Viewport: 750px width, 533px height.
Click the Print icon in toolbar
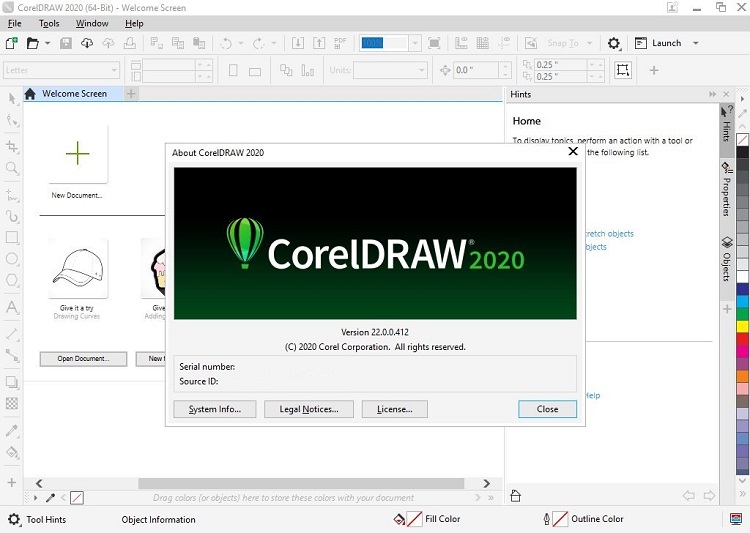(x=130, y=44)
